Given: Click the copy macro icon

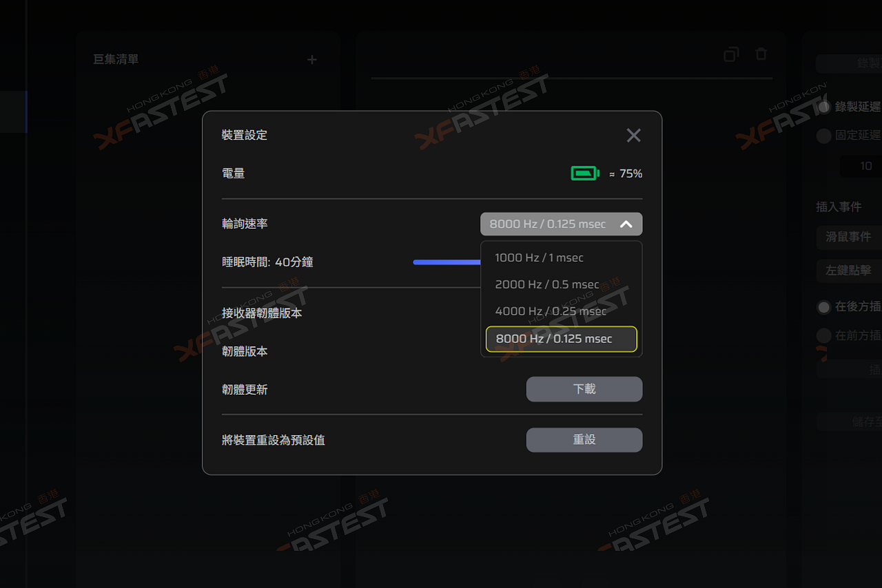Looking at the screenshot, I should [x=731, y=54].
